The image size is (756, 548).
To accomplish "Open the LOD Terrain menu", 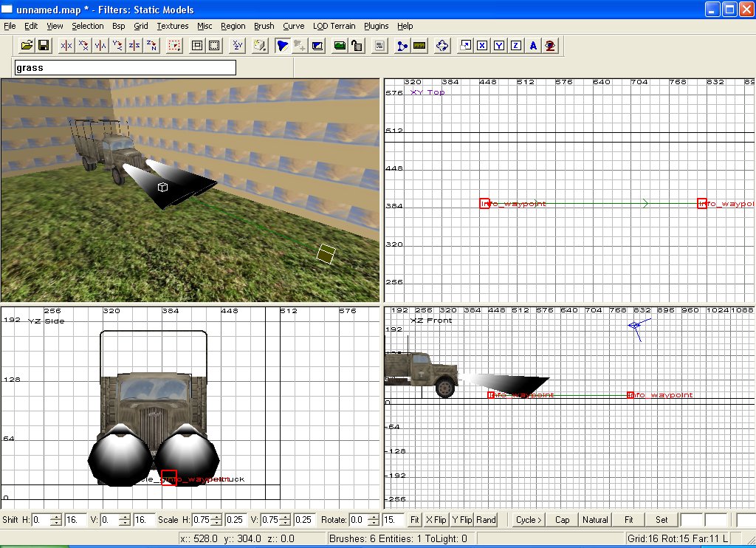I will coord(334,26).
